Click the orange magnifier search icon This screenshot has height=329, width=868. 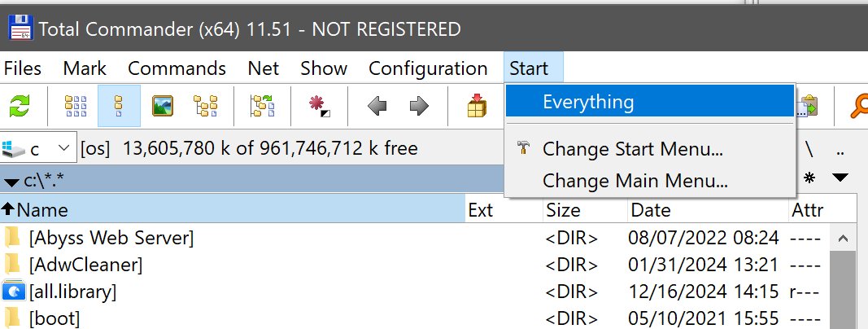(858, 106)
